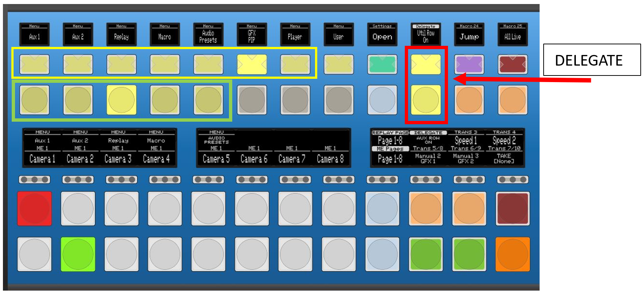Select the lit round yellow Delegate button
The width and height of the screenshot is (644, 295).
[426, 100]
